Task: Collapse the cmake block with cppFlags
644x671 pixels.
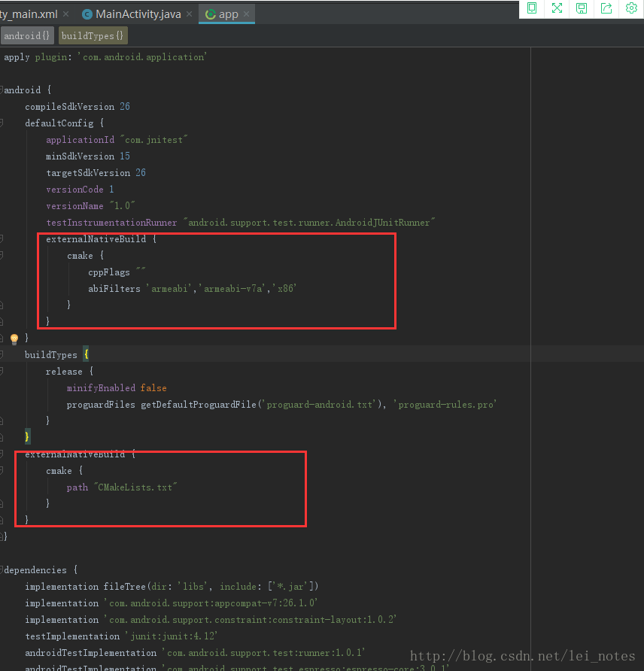Action: (2, 256)
